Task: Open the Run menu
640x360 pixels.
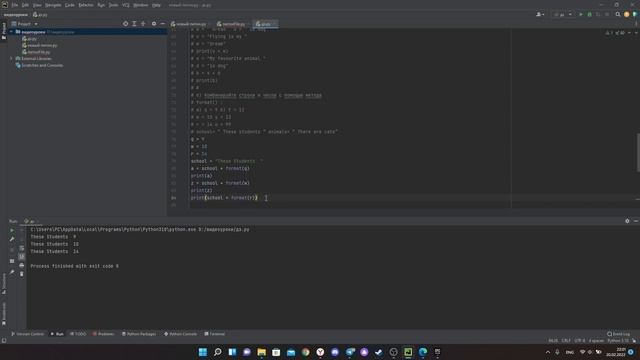Action: [101, 5]
